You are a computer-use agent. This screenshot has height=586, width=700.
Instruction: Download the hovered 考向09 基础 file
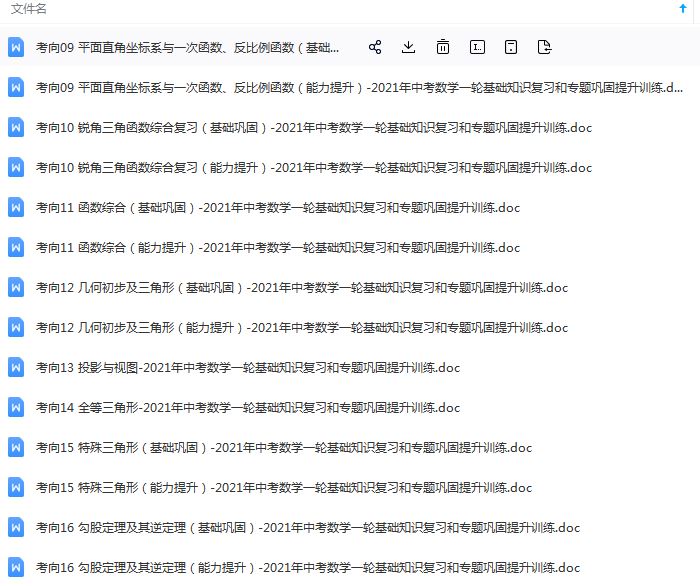coord(408,47)
